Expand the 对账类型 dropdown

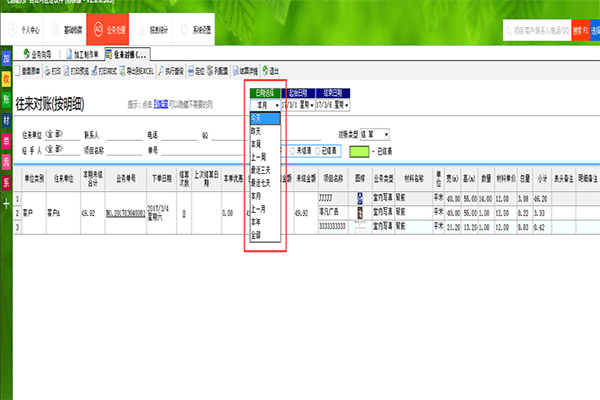[x=386, y=134]
